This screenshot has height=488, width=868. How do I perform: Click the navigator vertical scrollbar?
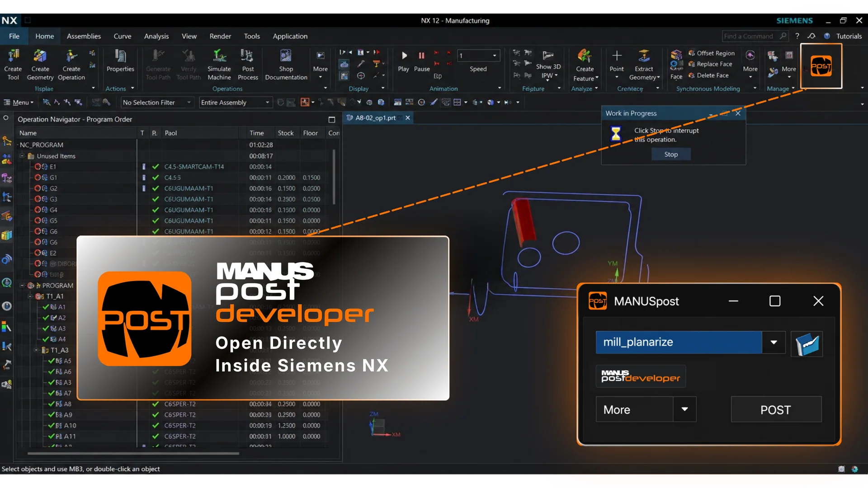click(334, 177)
